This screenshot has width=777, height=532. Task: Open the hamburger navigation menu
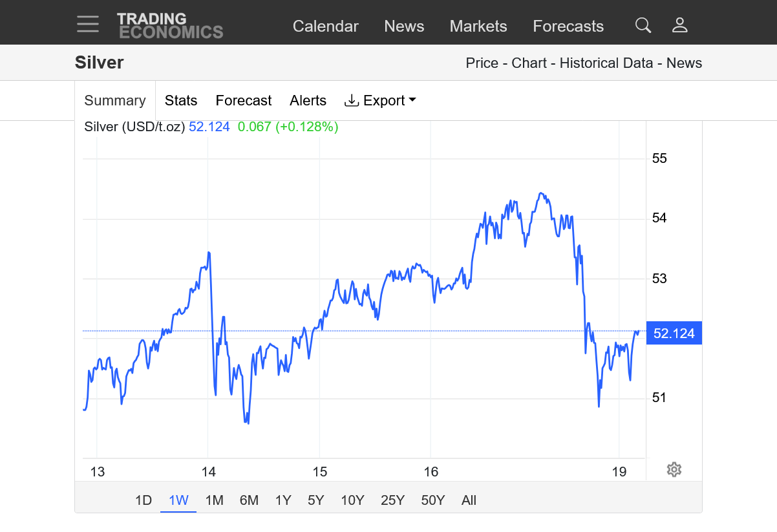pyautogui.click(x=88, y=25)
